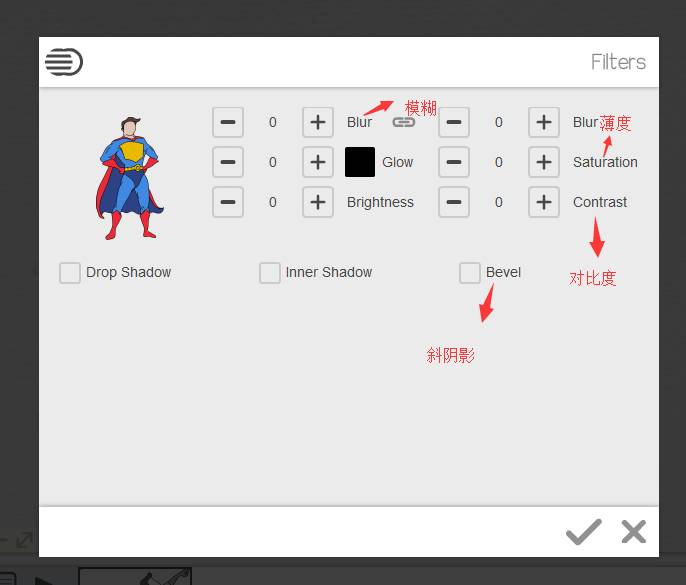The image size is (686, 585).
Task: Open the black Glow color swatch
Action: pos(360,162)
